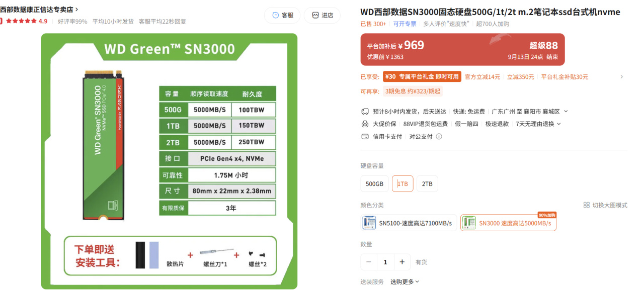Click the 假一赔四 guarantee text
The height and width of the screenshot is (293, 644).
click(466, 124)
